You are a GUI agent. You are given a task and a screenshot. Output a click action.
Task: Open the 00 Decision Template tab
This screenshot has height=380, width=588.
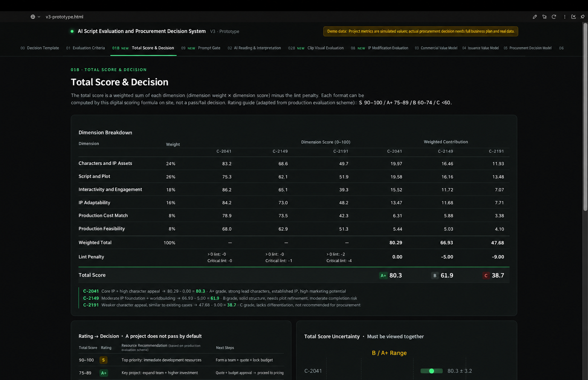pos(40,48)
